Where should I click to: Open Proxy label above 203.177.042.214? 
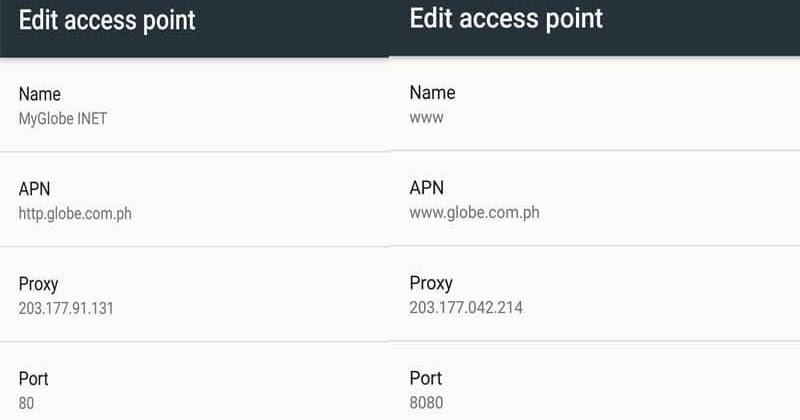[x=431, y=283]
